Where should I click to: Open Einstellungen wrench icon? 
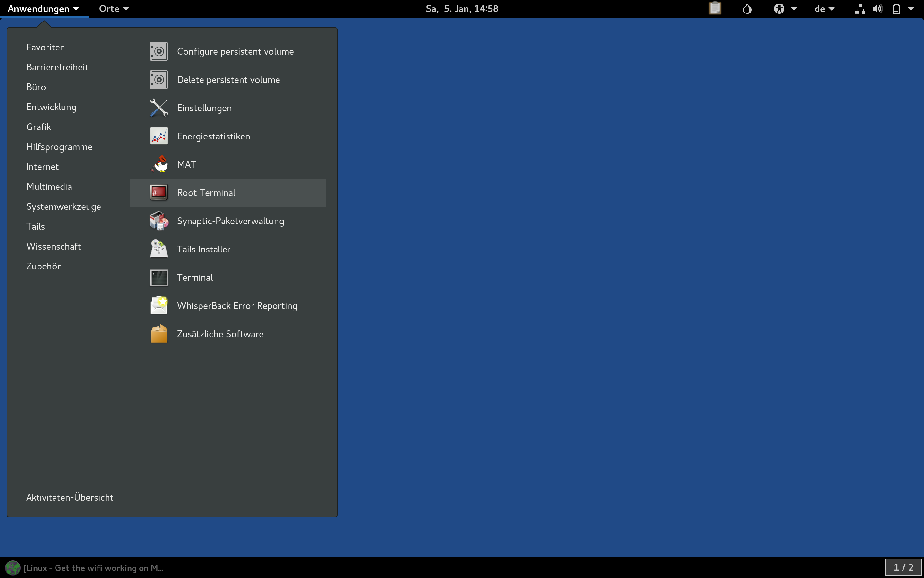coord(159,108)
